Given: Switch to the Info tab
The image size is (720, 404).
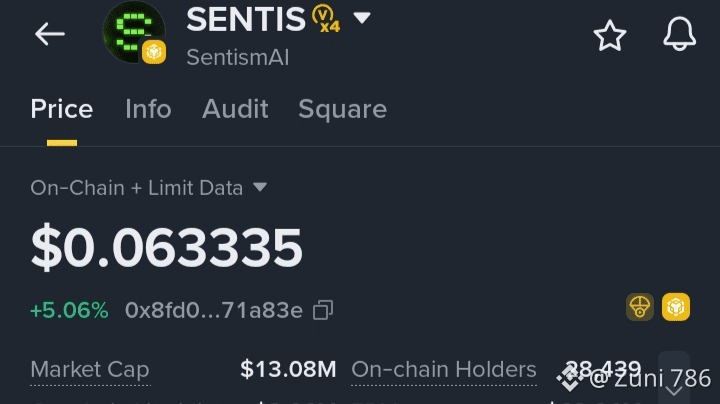Looking at the screenshot, I should (x=148, y=109).
